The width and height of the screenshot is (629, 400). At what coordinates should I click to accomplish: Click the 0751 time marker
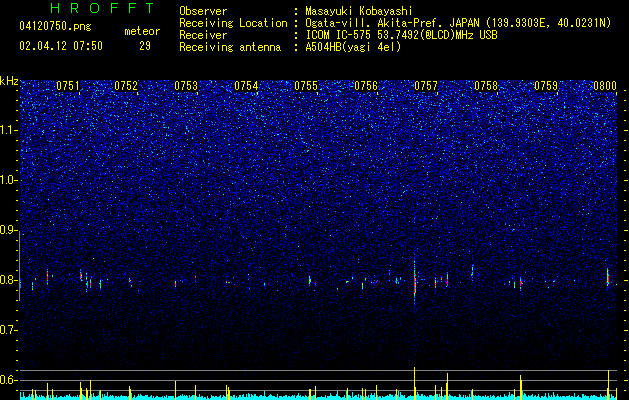pos(68,86)
